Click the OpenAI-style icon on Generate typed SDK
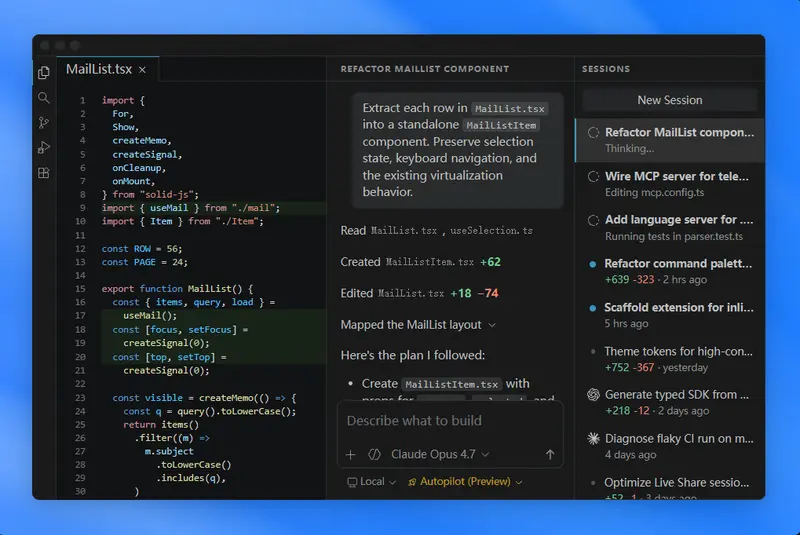Screen dimensions: 800x535 click(593, 395)
